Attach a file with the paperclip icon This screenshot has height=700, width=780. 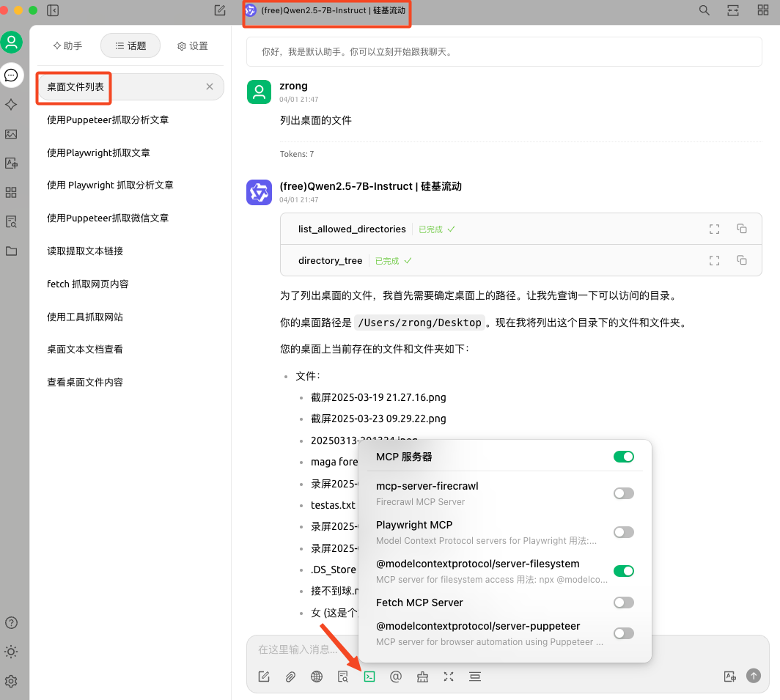pyautogui.click(x=290, y=677)
